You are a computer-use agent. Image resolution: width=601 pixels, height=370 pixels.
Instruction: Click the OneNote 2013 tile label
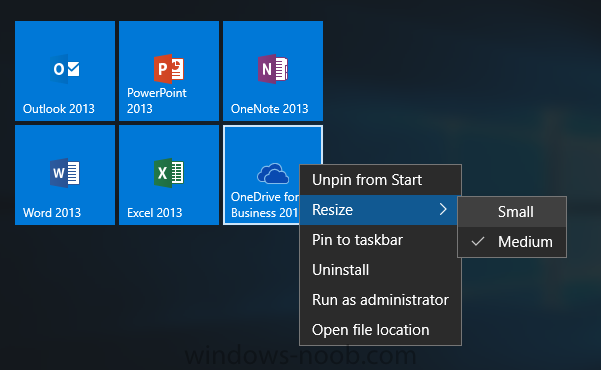point(269,109)
